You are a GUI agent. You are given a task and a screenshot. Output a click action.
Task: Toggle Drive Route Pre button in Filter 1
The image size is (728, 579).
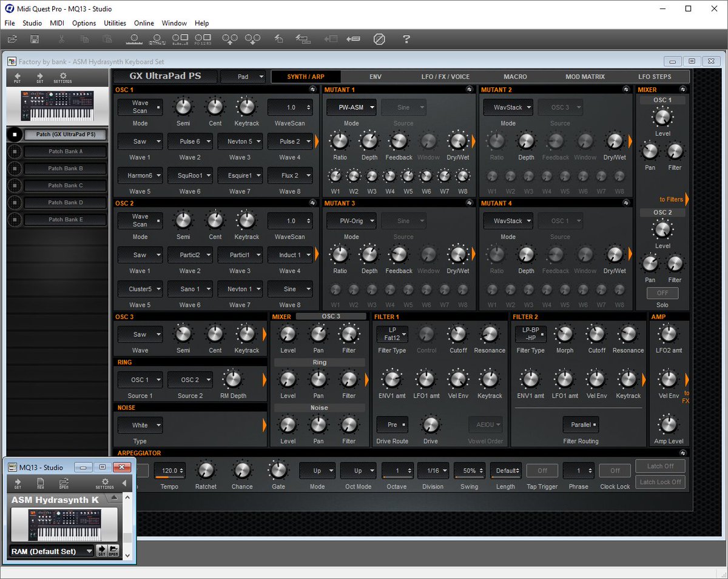click(x=392, y=424)
